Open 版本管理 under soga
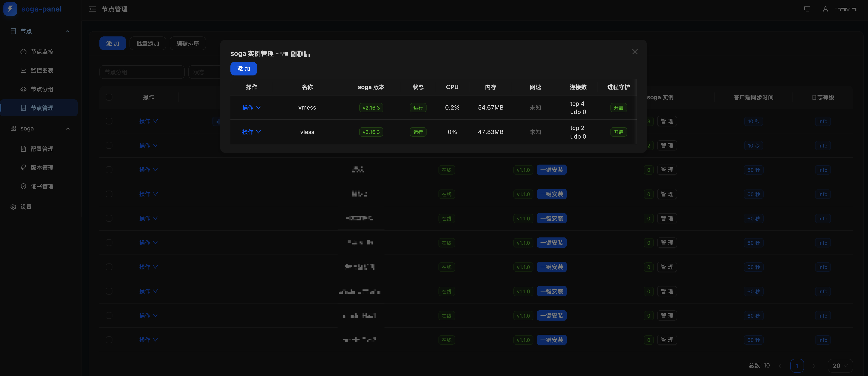Viewport: 868px width, 376px height. 39,168
